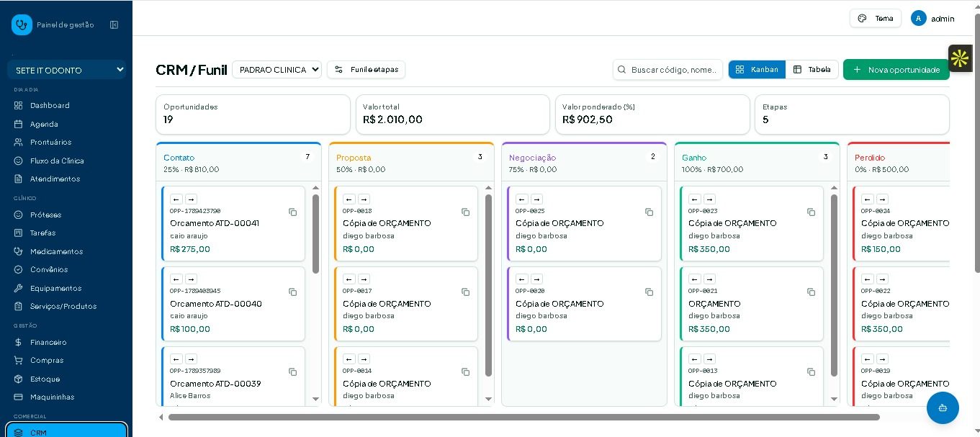Image resolution: width=980 pixels, height=437 pixels.
Task: Copy the OPP-0020 card code
Action: [x=649, y=292]
